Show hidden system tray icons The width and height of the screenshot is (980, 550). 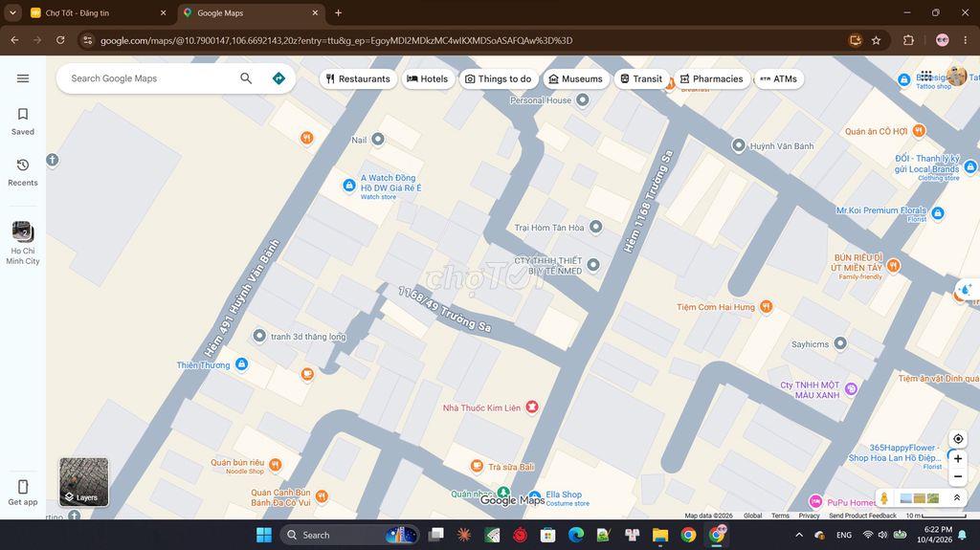pyautogui.click(x=799, y=535)
